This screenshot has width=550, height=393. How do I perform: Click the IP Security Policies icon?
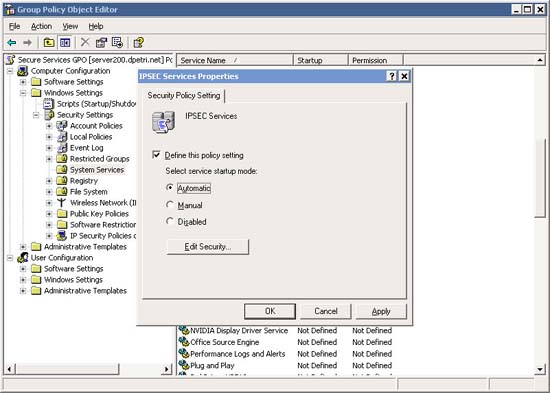tap(62, 235)
